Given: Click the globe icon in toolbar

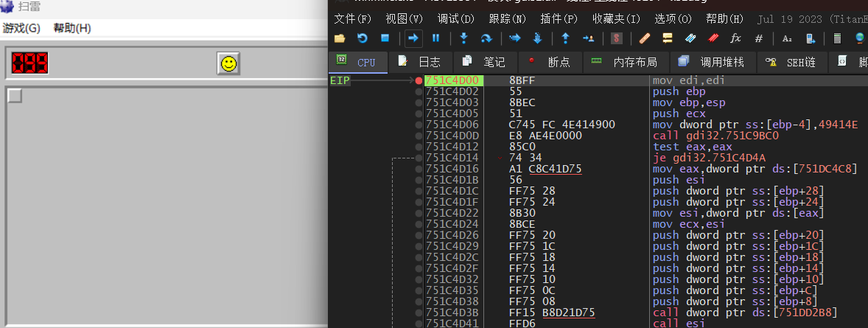Looking at the screenshot, I should click(x=860, y=38).
